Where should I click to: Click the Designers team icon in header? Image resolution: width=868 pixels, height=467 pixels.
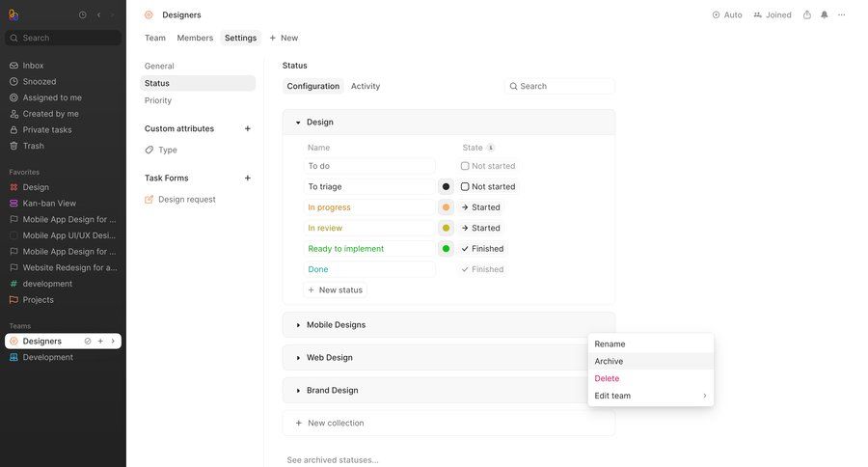149,15
